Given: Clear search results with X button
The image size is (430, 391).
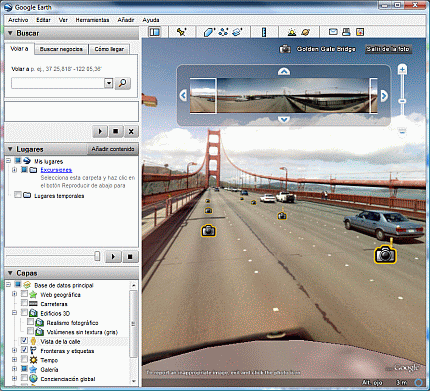Looking at the screenshot, I should [x=131, y=131].
